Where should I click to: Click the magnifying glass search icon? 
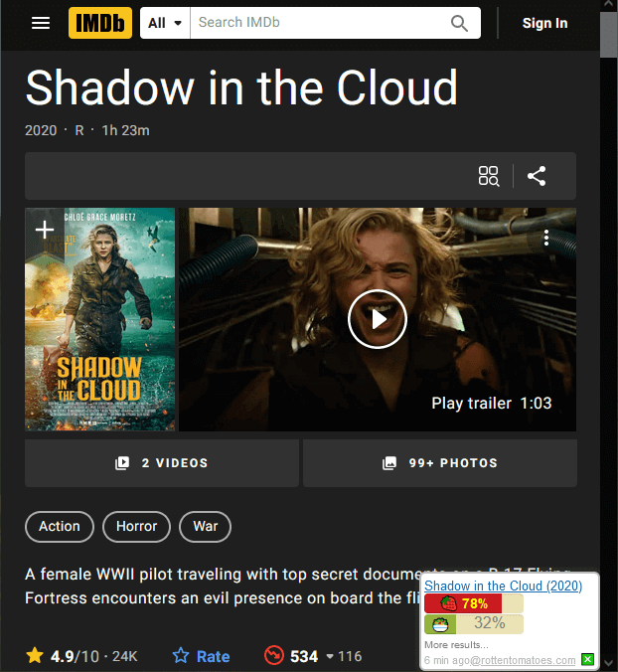(x=459, y=23)
